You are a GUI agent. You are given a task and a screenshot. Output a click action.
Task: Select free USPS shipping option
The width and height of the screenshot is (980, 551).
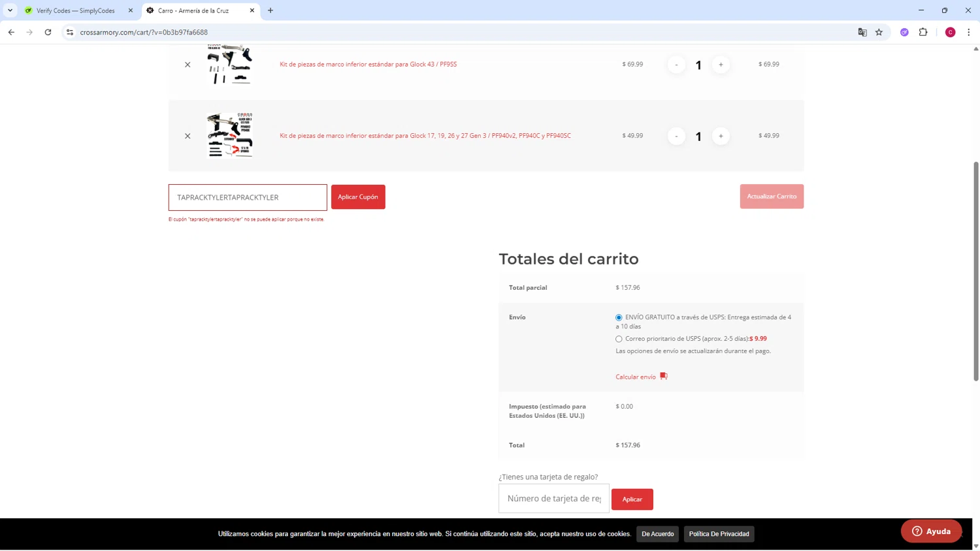(619, 318)
